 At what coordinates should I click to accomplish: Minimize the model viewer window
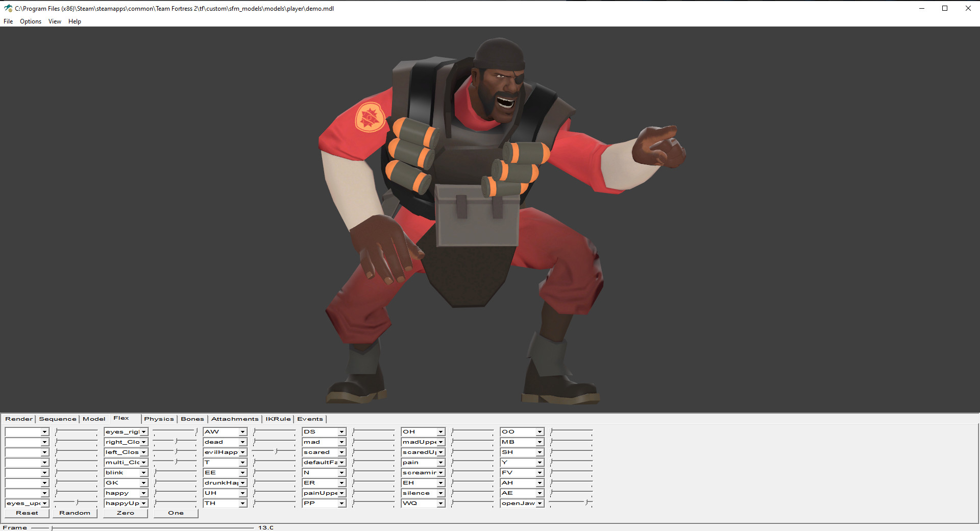(x=922, y=8)
